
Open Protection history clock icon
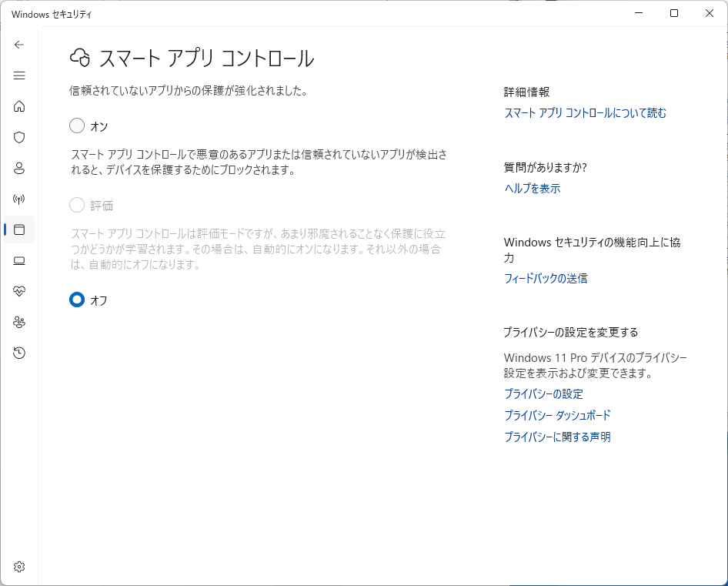(19, 353)
